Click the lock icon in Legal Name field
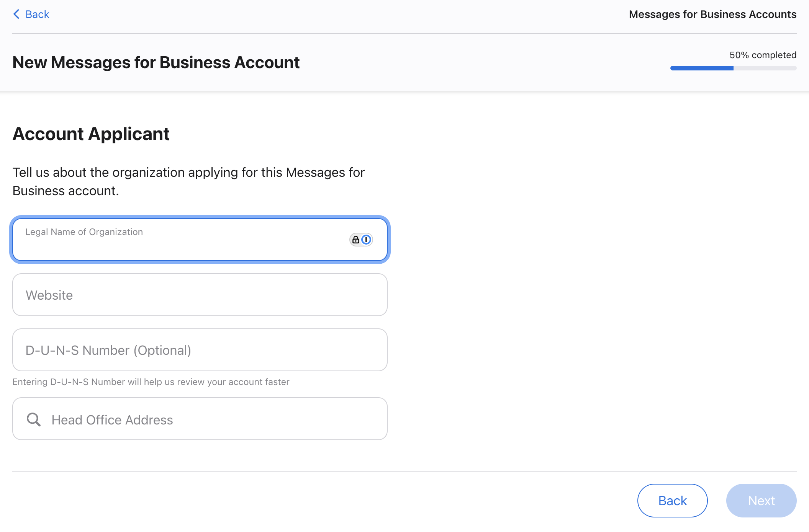Screen dimensions: 809x532 coord(355,240)
